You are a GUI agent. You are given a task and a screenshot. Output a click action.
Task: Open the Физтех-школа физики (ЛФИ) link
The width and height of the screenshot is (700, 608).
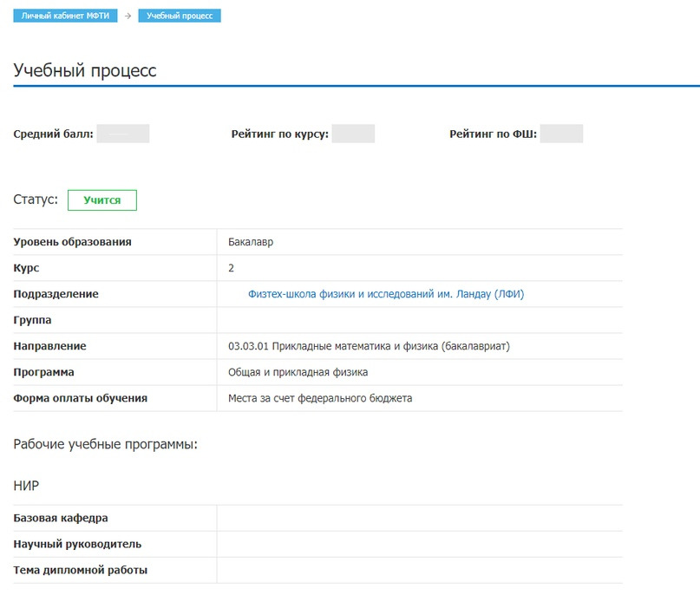386,294
